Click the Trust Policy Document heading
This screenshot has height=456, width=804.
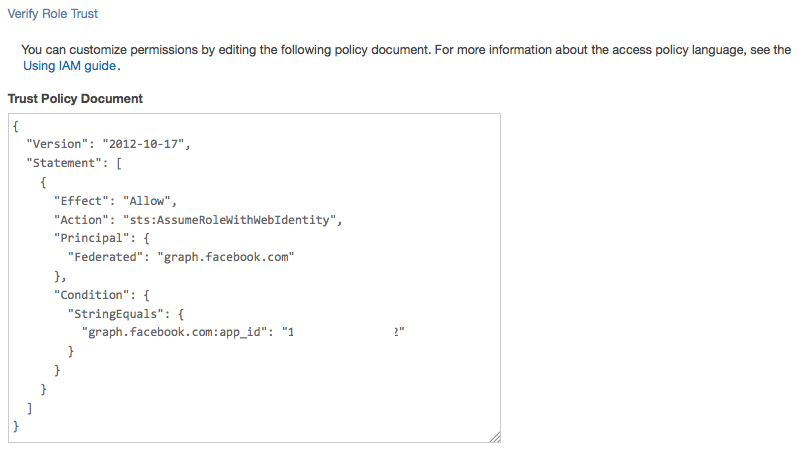75,99
